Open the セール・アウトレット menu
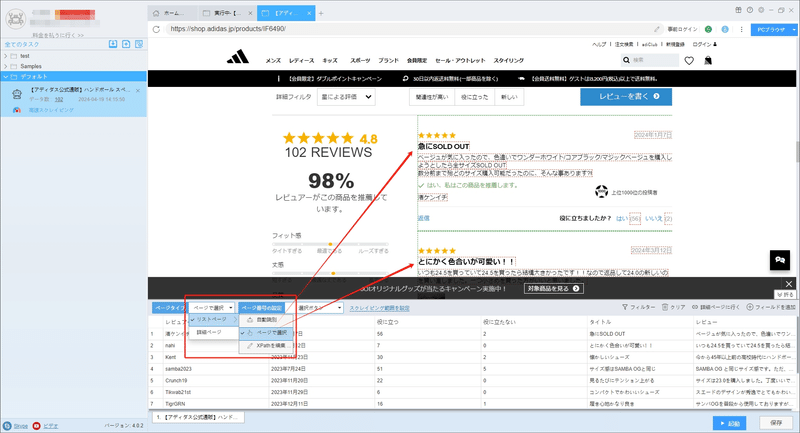Screen dimensions: 800x433 (460, 60)
